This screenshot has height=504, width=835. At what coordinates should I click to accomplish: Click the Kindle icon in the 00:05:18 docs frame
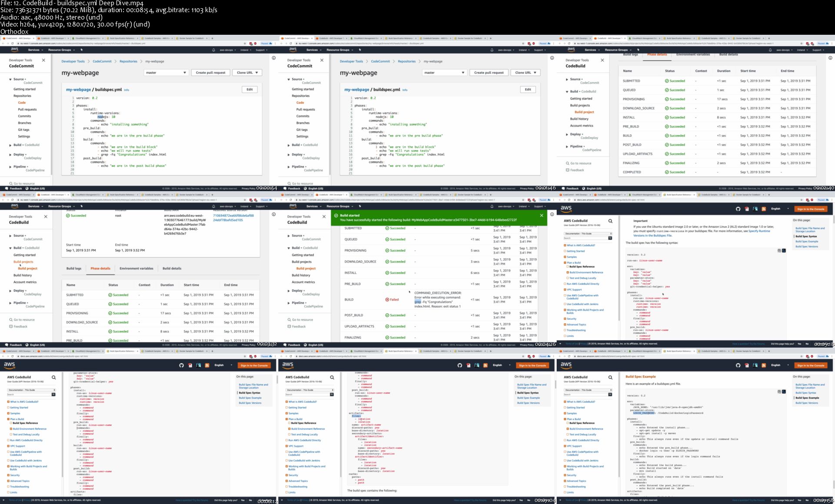tap(755, 209)
